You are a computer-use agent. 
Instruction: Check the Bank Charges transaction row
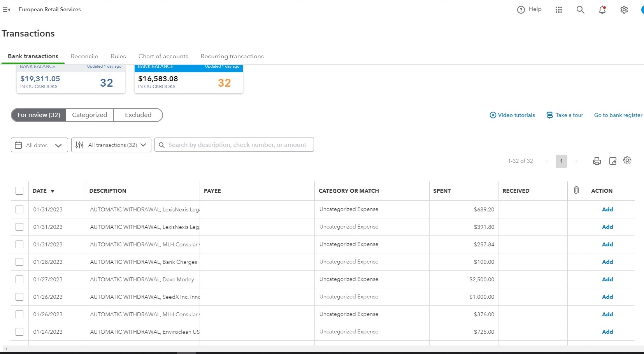tap(19, 262)
